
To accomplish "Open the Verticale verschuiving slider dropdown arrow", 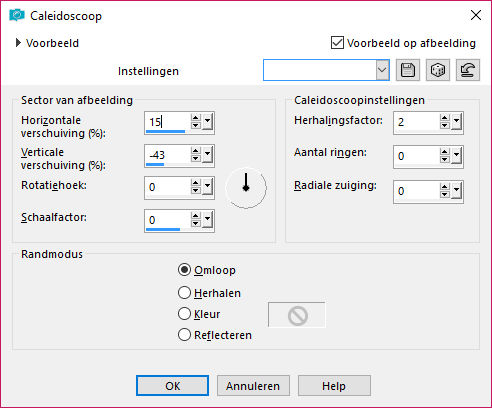I will coord(208,154).
